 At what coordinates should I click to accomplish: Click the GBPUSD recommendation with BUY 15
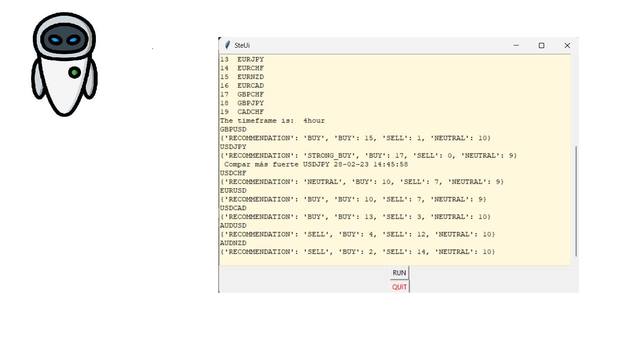(355, 138)
